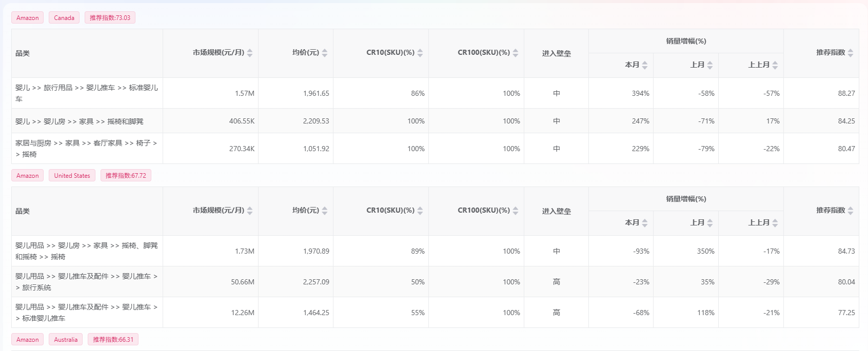
Task: Click 推荐指数 sort icon in United States table
Action: (x=851, y=211)
